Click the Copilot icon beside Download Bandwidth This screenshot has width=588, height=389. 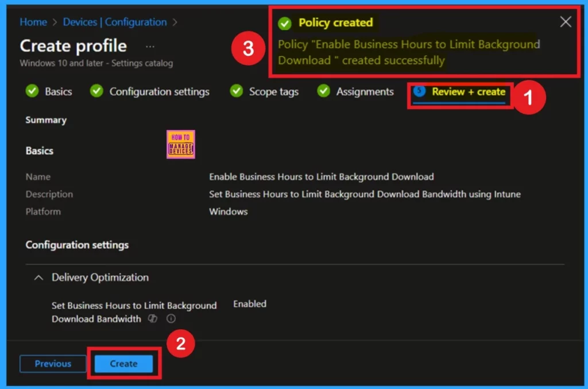click(153, 318)
